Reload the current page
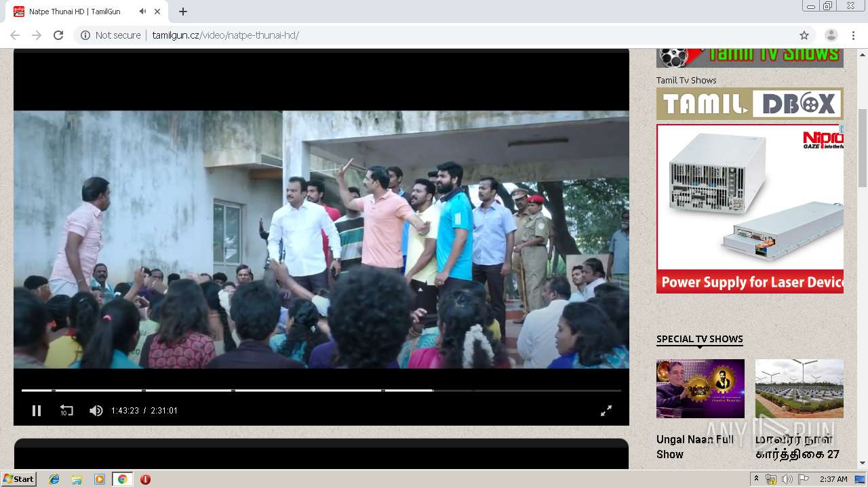 [58, 35]
